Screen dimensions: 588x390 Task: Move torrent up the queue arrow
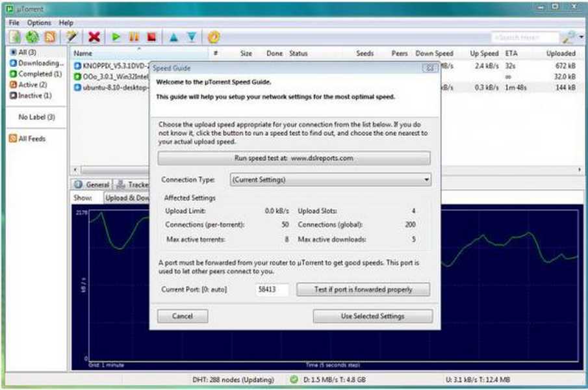(x=173, y=37)
